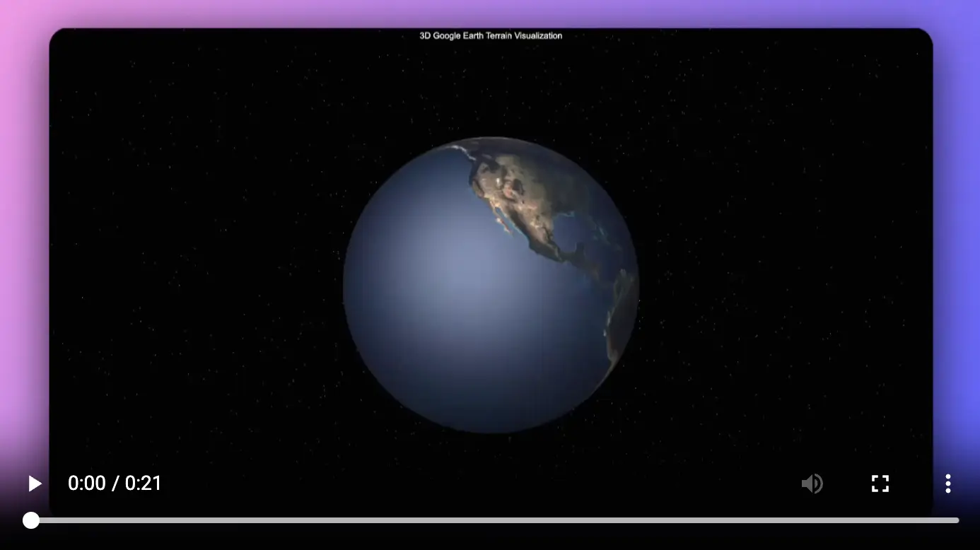Screen dimensions: 980x550
Task: Seek to one quarter of the progress bar
Action: click(x=263, y=520)
